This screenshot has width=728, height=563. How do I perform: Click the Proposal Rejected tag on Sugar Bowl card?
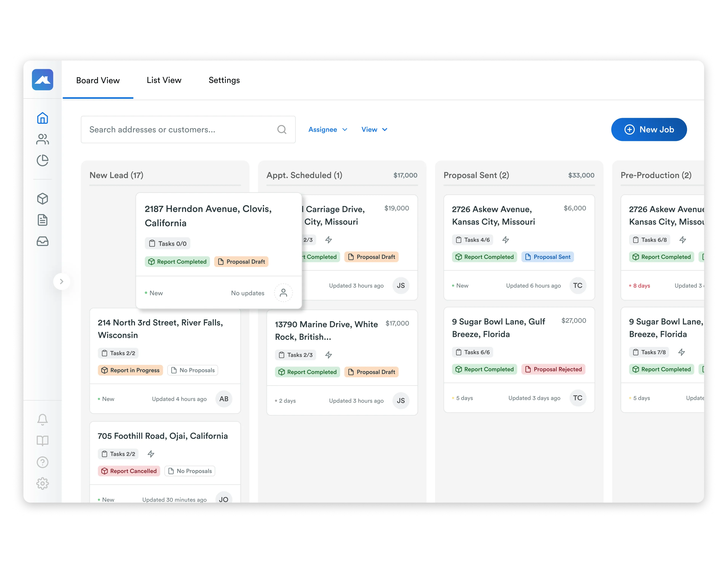553,369
